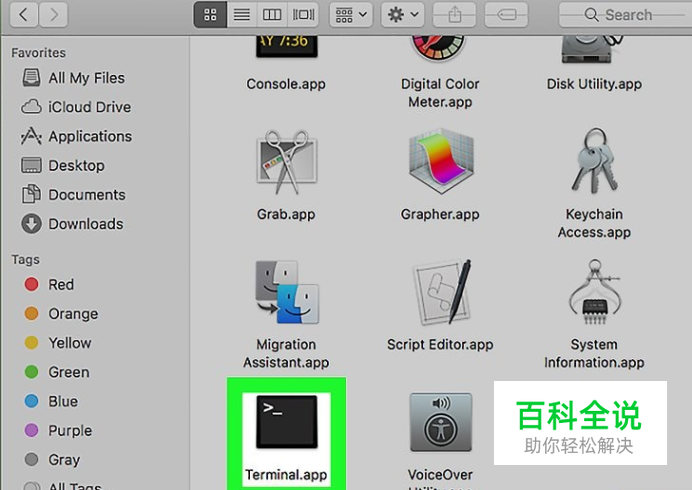Go back with the Finder back arrow
Viewport: 692px width, 490px height.
pyautogui.click(x=24, y=15)
